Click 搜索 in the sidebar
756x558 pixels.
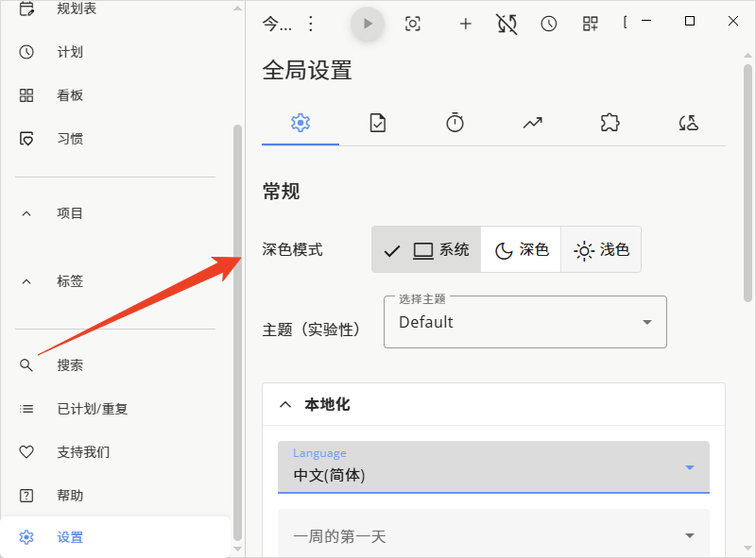[x=70, y=365]
